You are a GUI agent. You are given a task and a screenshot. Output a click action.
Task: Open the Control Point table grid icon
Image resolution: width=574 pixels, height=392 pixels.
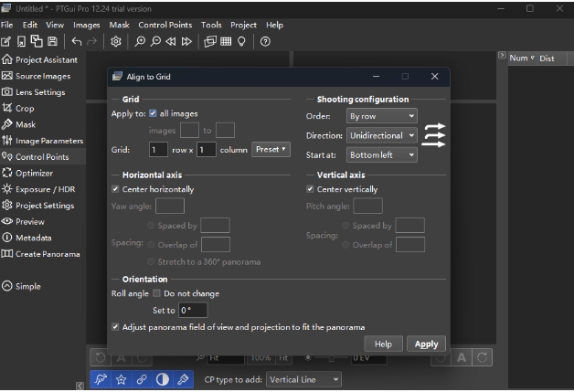pos(226,41)
